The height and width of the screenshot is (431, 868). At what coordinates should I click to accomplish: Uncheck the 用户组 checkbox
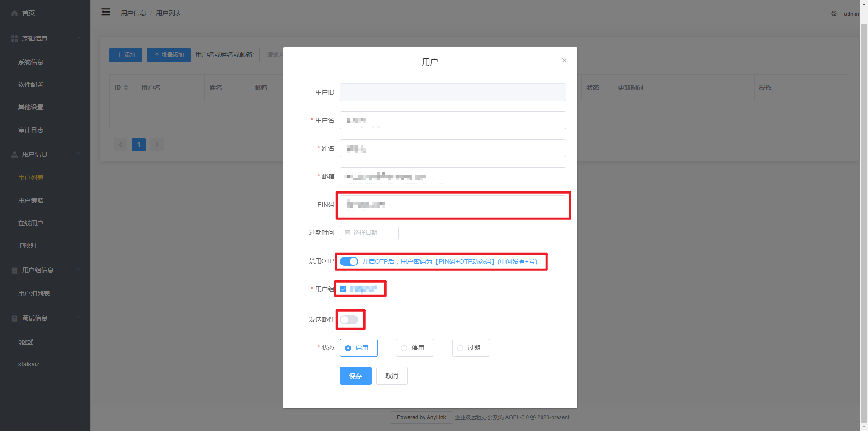[x=343, y=289]
